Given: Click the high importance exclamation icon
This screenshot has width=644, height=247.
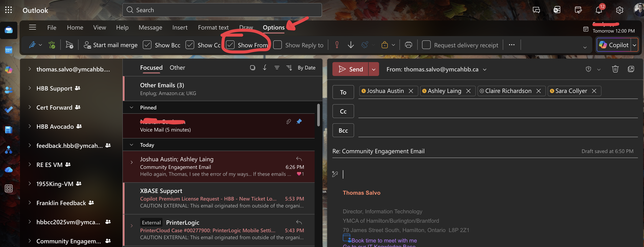Looking at the screenshot, I should pyautogui.click(x=337, y=45).
